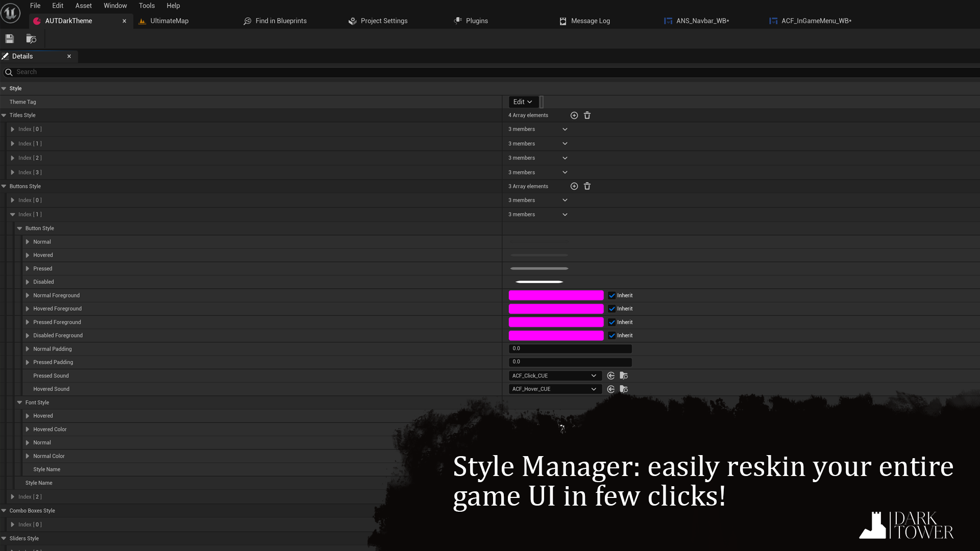Open the Theme Tag Edit dropdown
The image size is (980, 551).
coord(522,102)
